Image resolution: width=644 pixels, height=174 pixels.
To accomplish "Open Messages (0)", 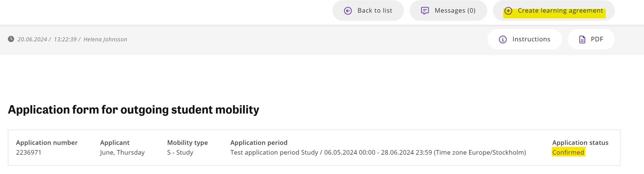I will coord(448,11).
